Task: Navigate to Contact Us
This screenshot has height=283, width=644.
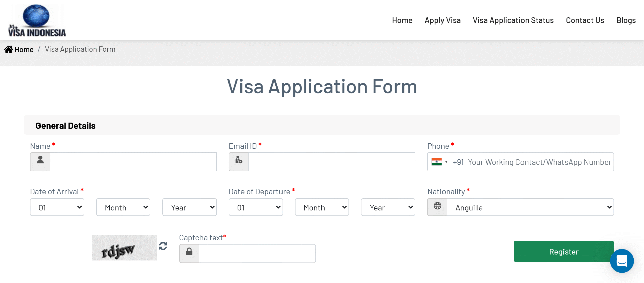Action: tap(585, 20)
